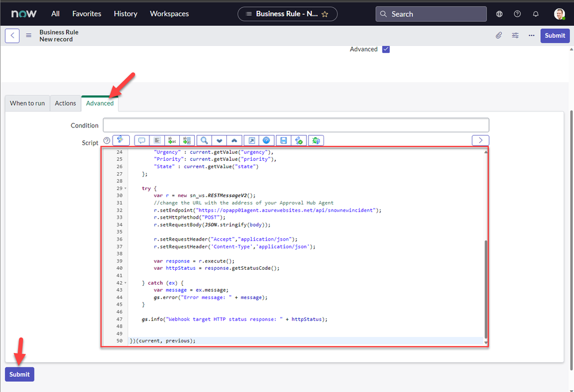The width and height of the screenshot is (574, 392).
Task: Click the globe icon in top bar
Action: point(499,14)
